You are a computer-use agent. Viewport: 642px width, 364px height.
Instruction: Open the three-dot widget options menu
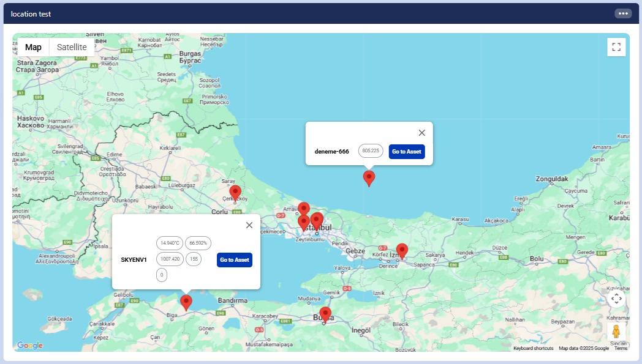click(623, 13)
